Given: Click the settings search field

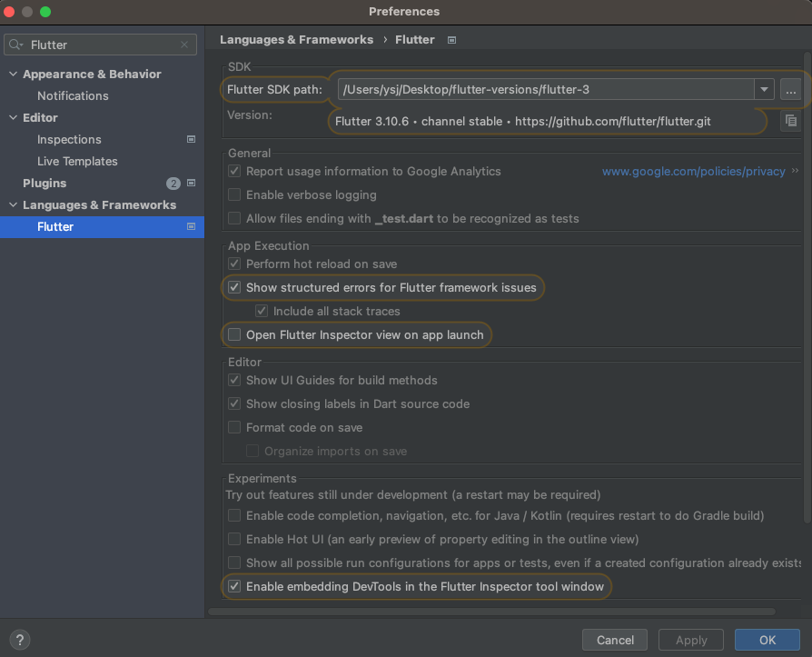Looking at the screenshot, I should click(101, 45).
